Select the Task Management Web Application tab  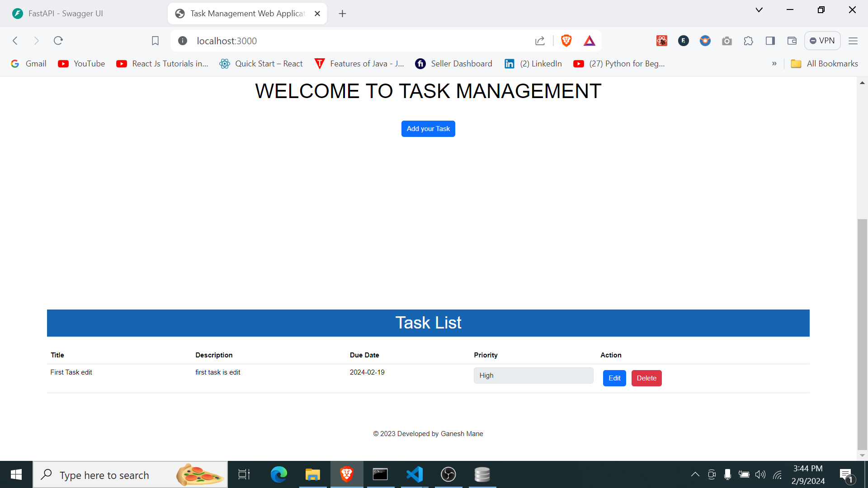pos(247,14)
